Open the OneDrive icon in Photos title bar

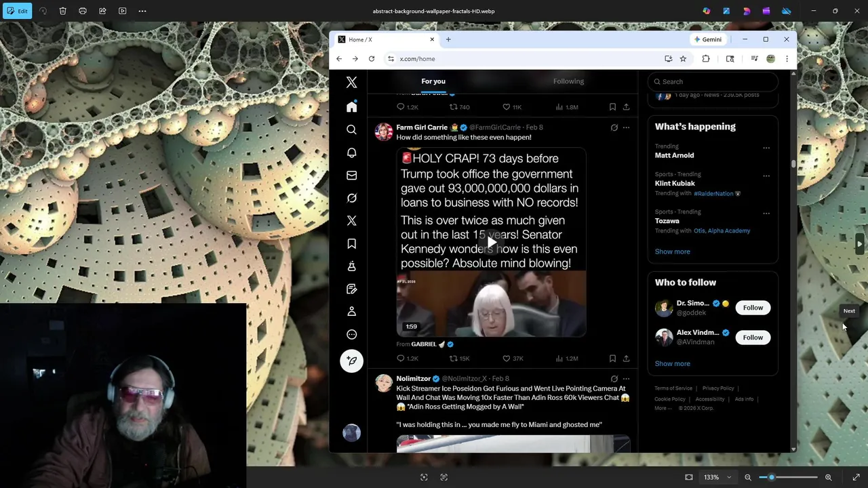pos(787,11)
